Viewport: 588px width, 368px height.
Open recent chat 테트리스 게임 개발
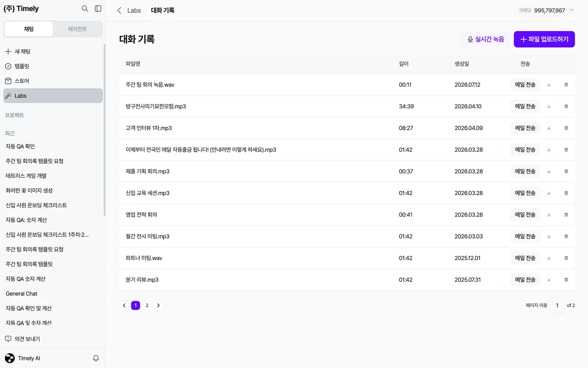point(53,176)
